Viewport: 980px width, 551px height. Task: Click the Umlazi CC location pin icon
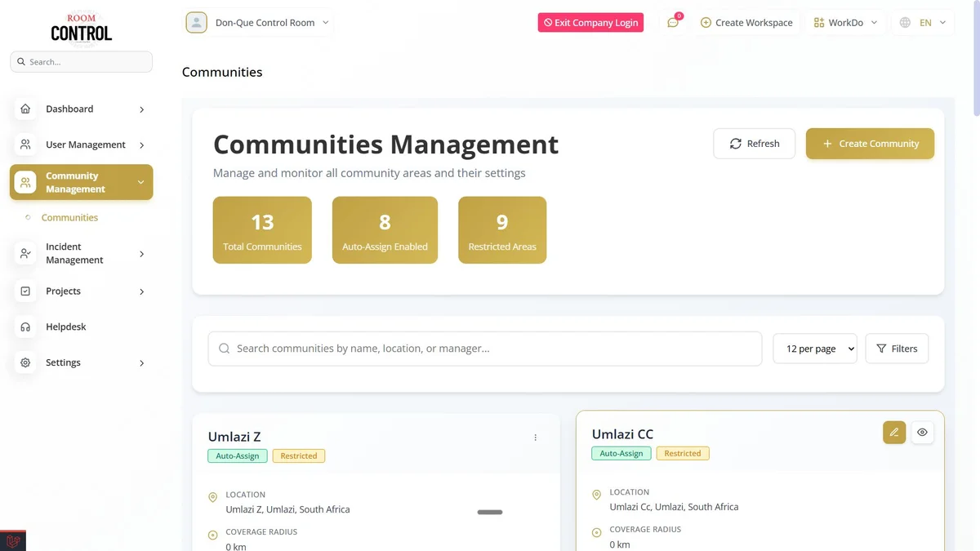pos(596,495)
